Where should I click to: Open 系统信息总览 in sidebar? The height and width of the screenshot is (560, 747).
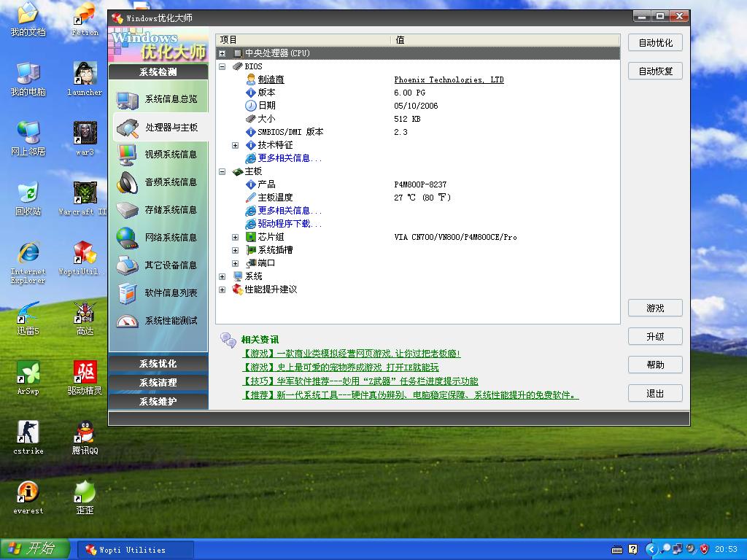[158, 99]
